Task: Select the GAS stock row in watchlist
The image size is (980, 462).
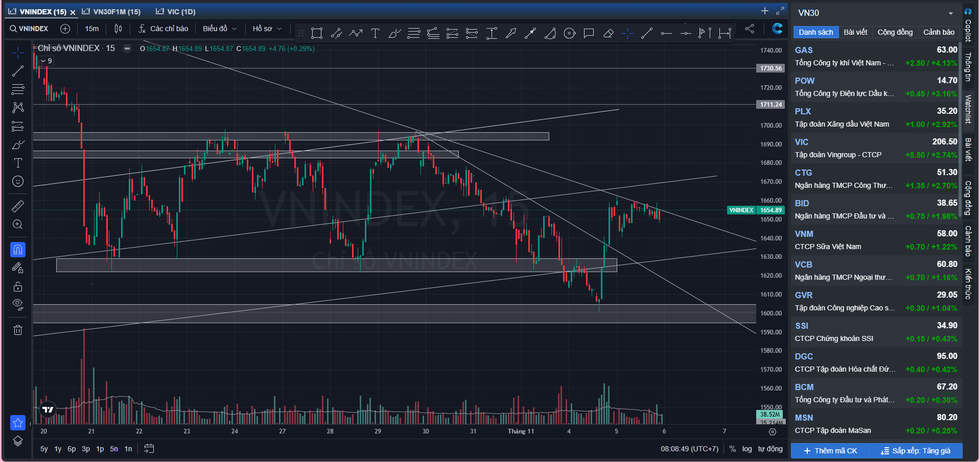Action: click(x=876, y=56)
